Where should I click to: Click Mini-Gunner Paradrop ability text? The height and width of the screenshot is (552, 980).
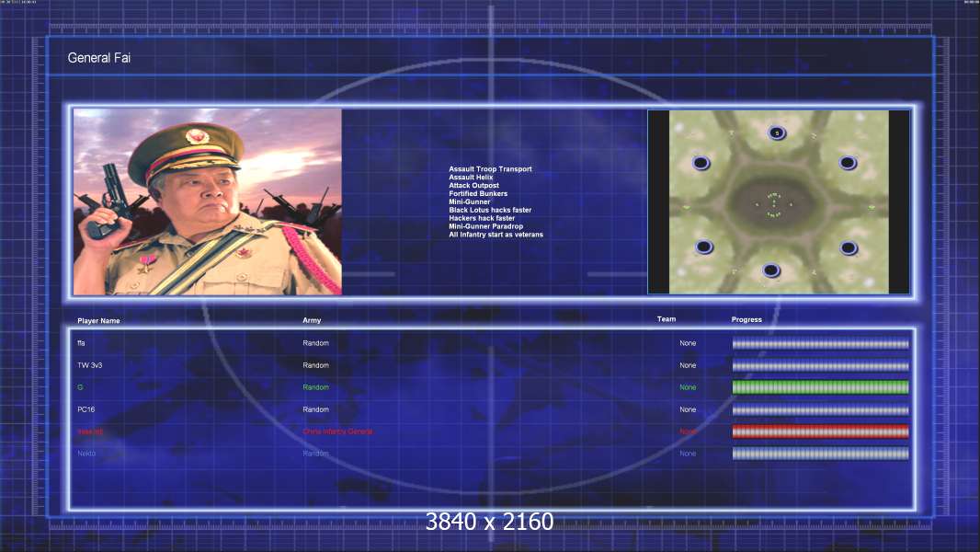click(x=485, y=226)
